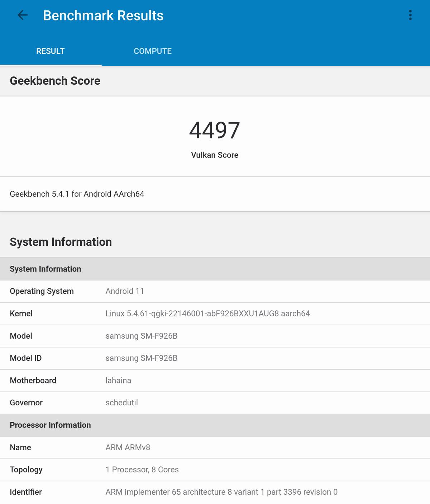Tap the Model row label

click(x=21, y=336)
